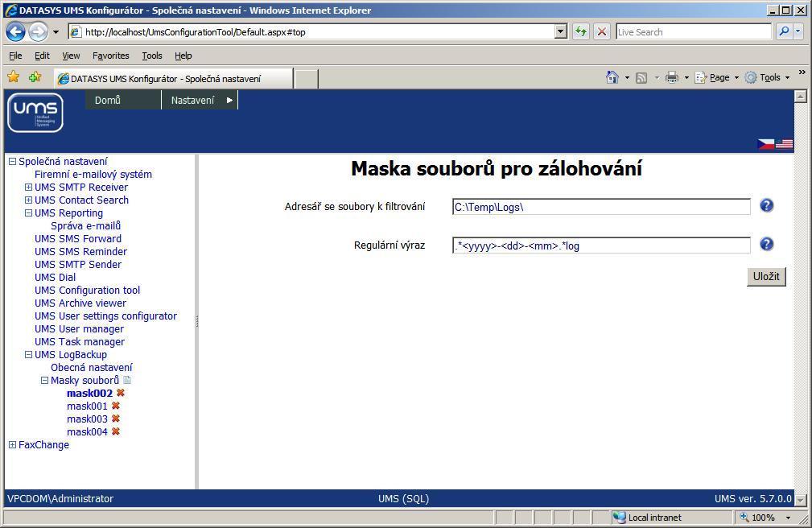Click the Live Search input box
This screenshot has height=528, width=812.
694,31
